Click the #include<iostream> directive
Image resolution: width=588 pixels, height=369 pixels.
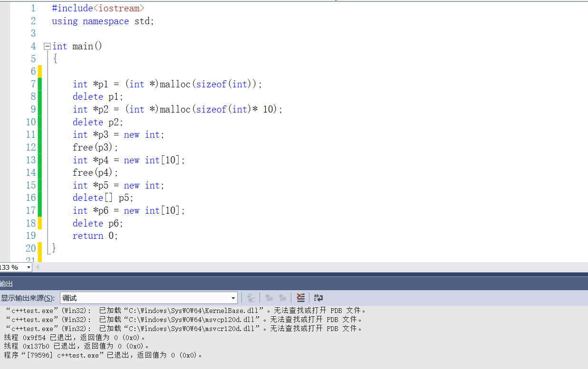[98, 9]
